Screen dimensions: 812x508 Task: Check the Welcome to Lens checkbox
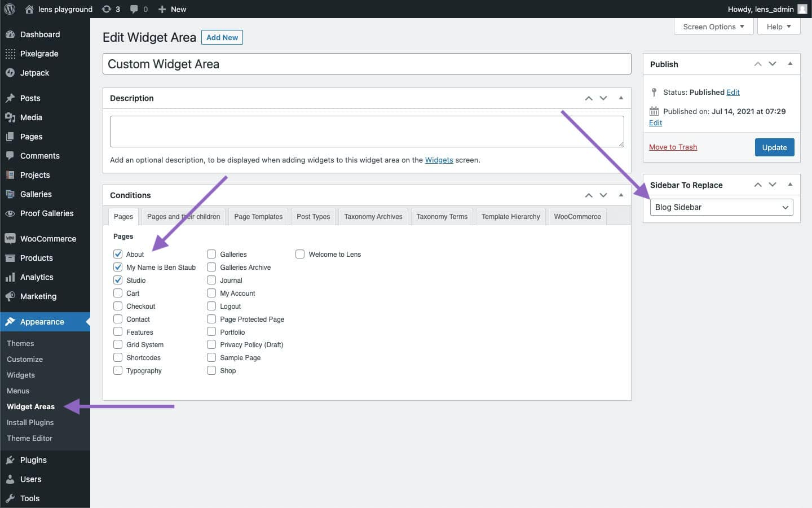point(300,254)
